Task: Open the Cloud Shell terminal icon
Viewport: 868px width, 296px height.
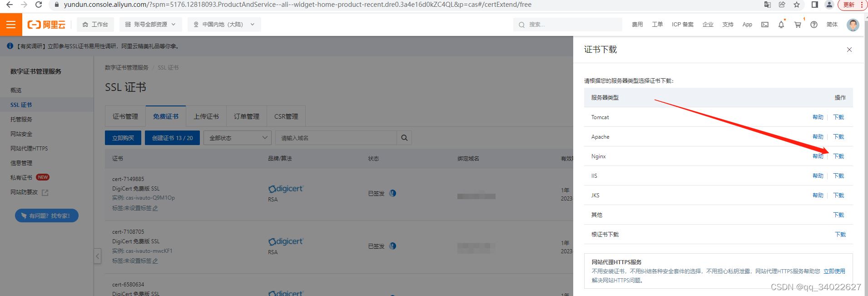Action: point(765,25)
